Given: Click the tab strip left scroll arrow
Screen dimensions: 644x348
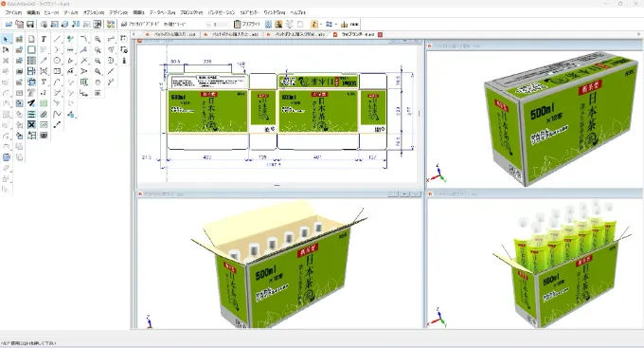Looking at the screenshot, I should (134, 34).
